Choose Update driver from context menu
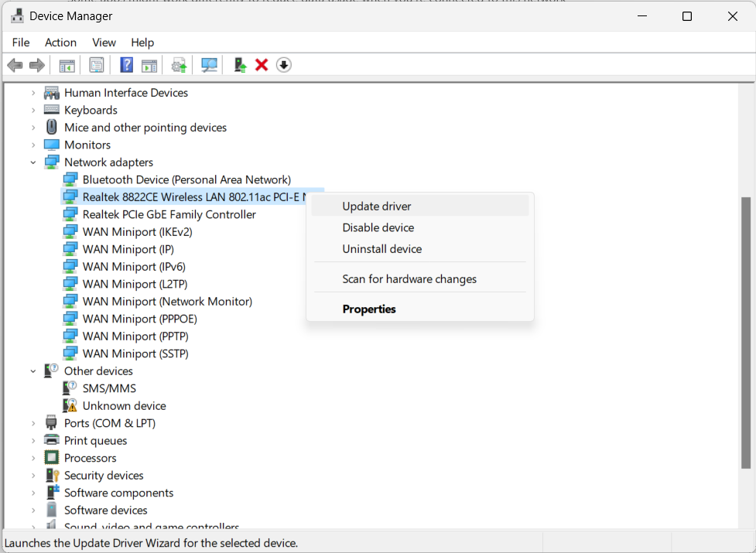This screenshot has height=553, width=756. (x=377, y=207)
